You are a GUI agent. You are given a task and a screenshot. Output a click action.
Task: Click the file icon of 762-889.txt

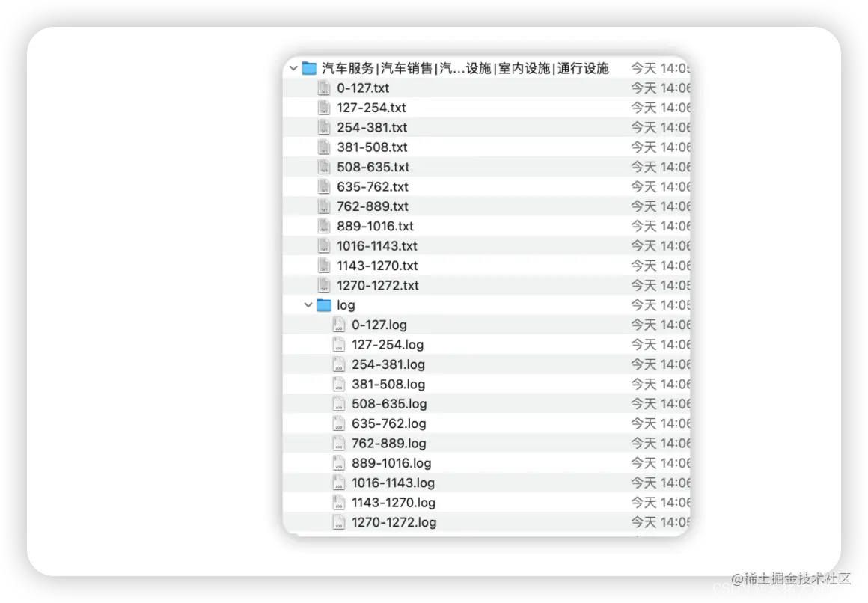[x=325, y=206]
